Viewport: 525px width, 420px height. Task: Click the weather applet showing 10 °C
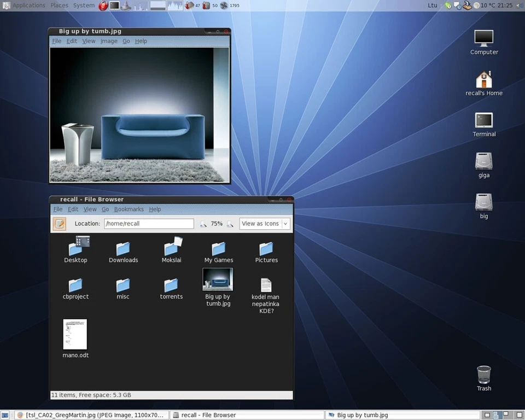(481, 5)
